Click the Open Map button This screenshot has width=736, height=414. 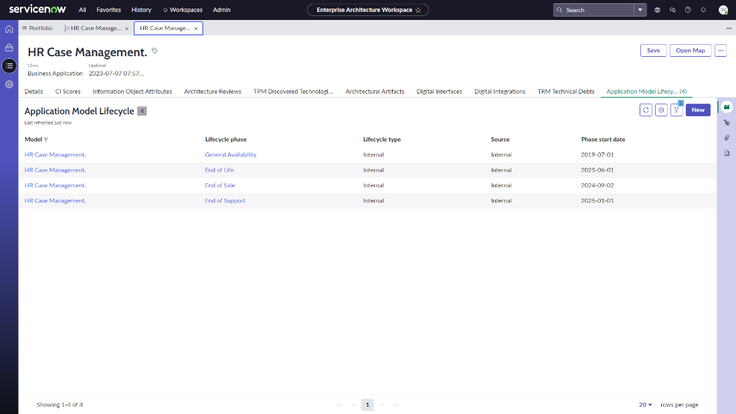point(690,50)
